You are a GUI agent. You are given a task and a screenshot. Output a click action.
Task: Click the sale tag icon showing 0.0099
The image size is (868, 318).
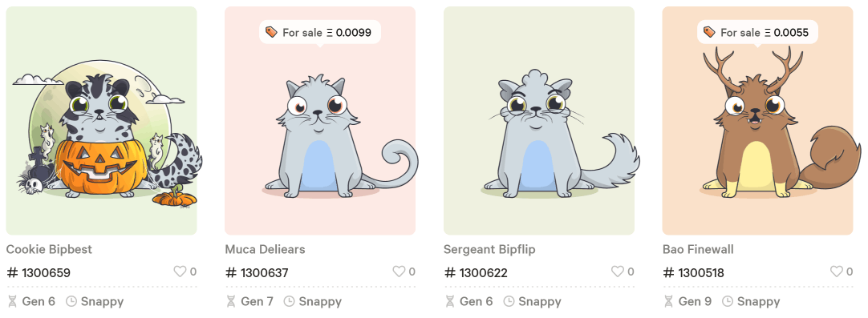(271, 32)
